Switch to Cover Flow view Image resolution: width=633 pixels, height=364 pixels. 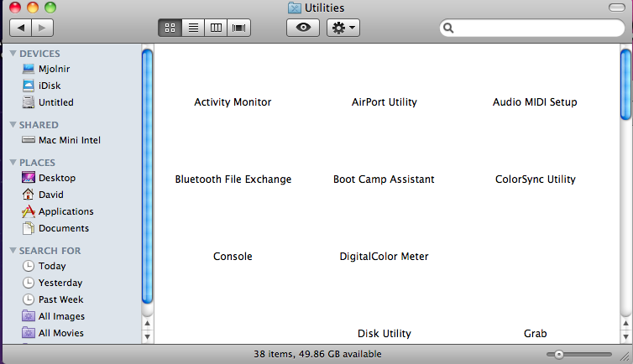[239, 28]
